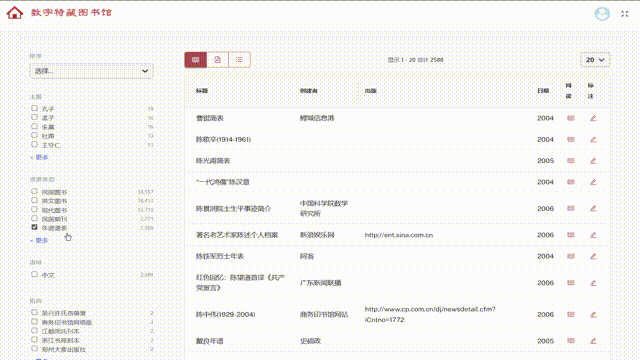Open reader for 陈歌辛(1914-1961)

coord(571,140)
